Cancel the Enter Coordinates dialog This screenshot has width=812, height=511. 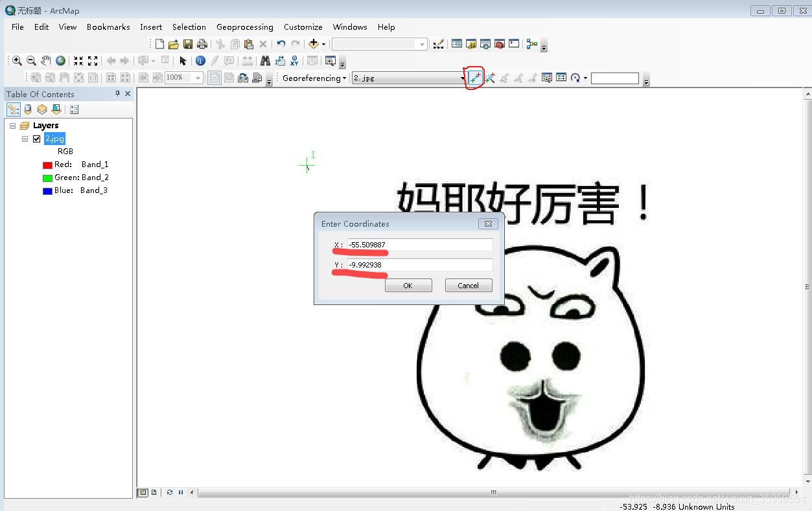469,286
